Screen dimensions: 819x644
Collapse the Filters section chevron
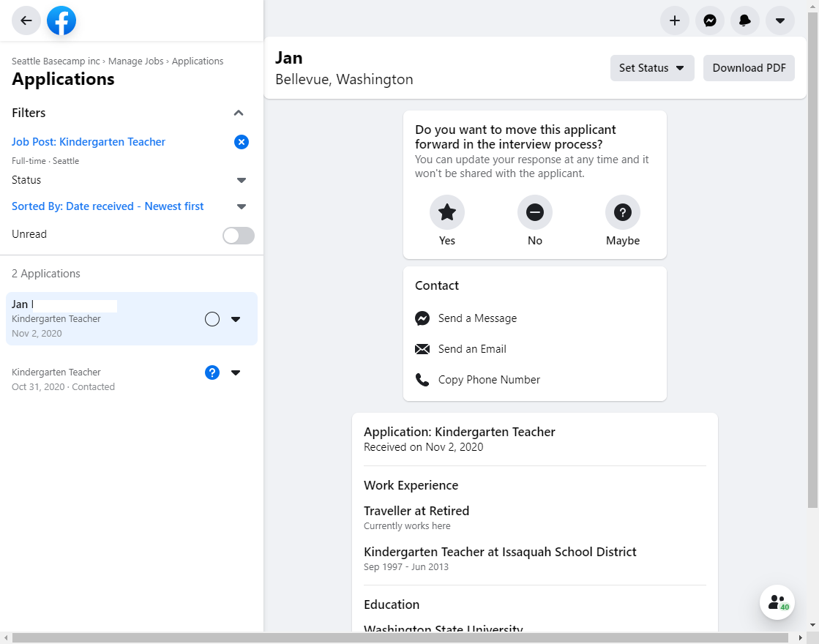click(239, 113)
